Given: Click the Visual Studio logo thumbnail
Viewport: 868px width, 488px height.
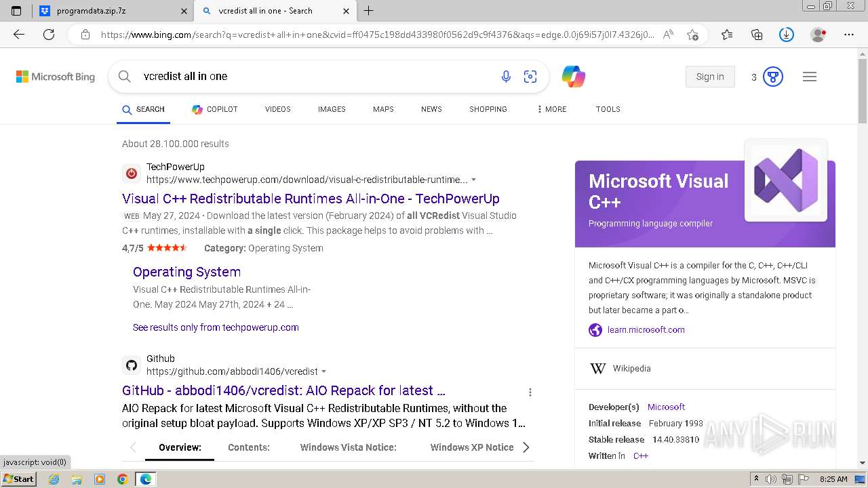Looking at the screenshot, I should tap(786, 180).
